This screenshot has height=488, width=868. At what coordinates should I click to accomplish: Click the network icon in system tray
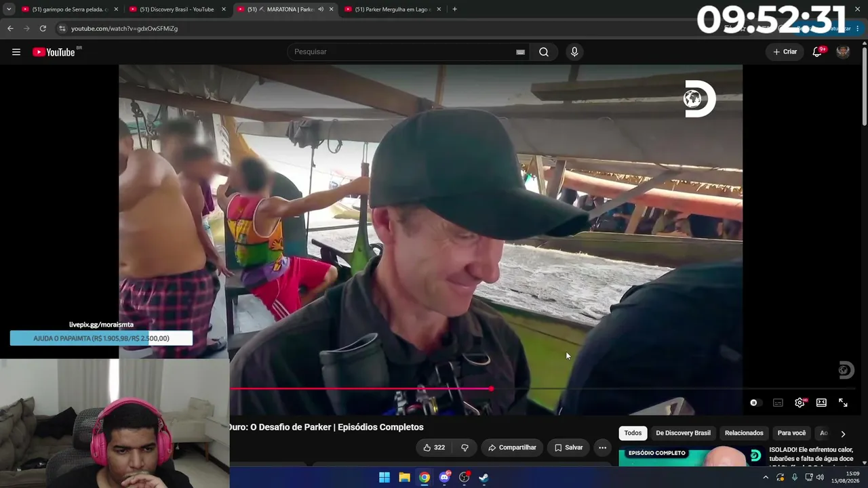[x=808, y=477]
